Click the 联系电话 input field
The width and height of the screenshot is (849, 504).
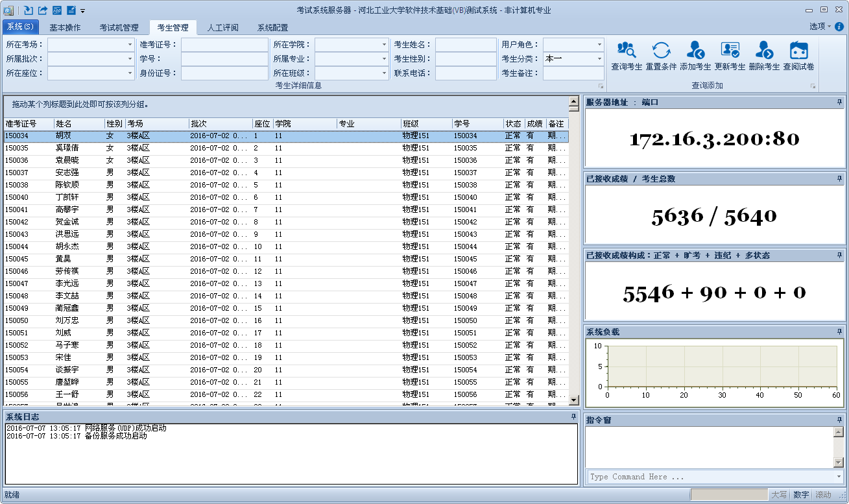coord(466,73)
